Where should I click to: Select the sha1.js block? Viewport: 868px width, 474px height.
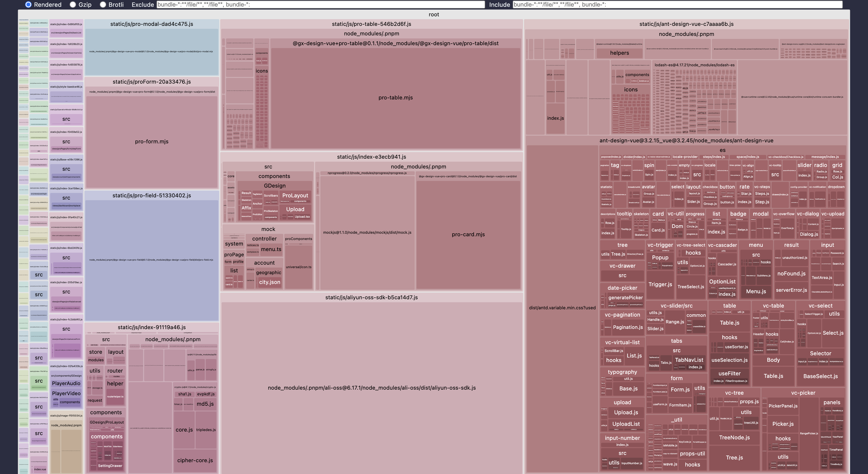point(184,394)
